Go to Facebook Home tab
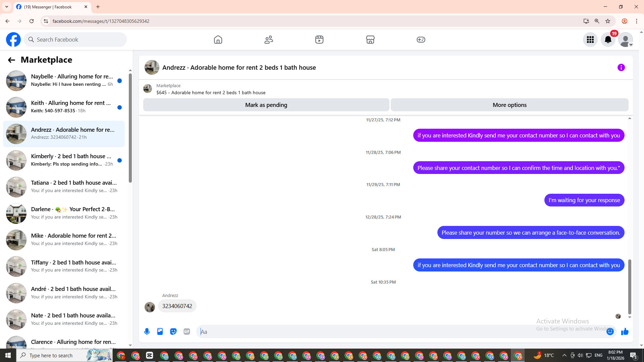 pos(218,40)
